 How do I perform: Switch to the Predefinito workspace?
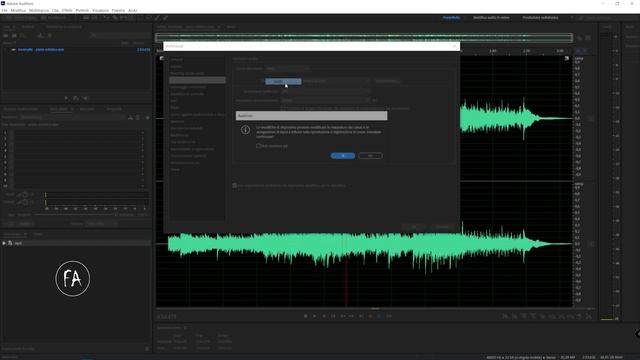(x=451, y=18)
